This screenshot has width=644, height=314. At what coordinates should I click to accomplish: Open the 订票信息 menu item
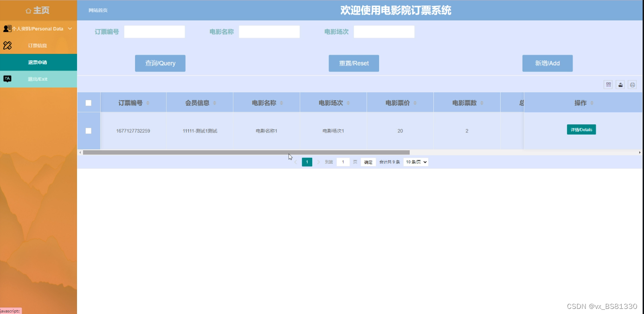tap(39, 45)
